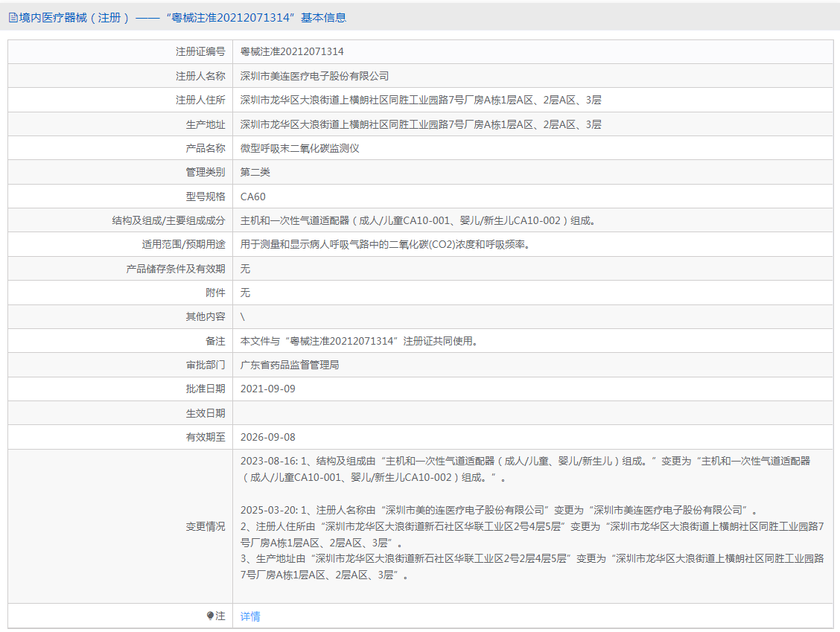Viewport: 840px width, 632px height.
Task: Select management class value 第二类
Action: [x=255, y=173]
